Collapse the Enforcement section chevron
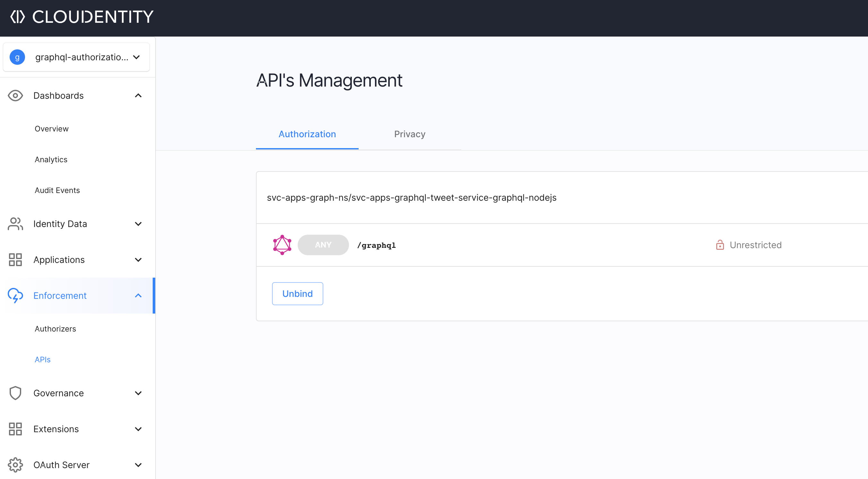 (x=138, y=295)
